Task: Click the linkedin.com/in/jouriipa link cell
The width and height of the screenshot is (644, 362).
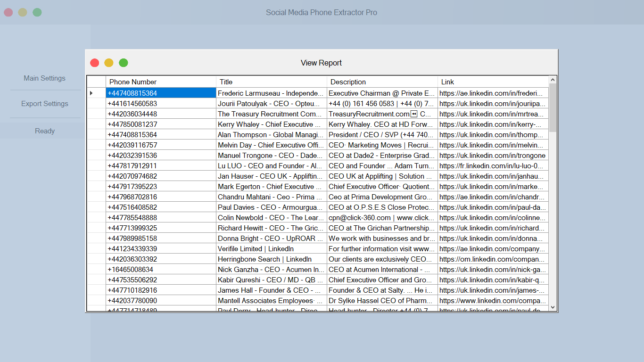Action: pyautogui.click(x=493, y=104)
